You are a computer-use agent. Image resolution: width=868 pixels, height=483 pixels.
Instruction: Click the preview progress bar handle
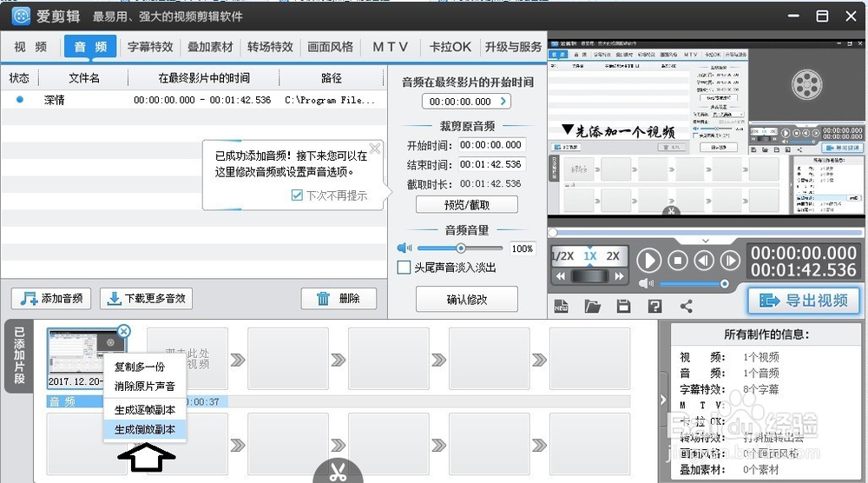[x=553, y=233]
